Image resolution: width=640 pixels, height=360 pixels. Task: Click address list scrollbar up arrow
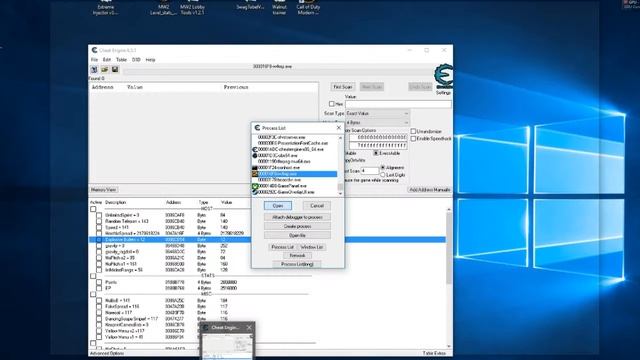(449, 209)
